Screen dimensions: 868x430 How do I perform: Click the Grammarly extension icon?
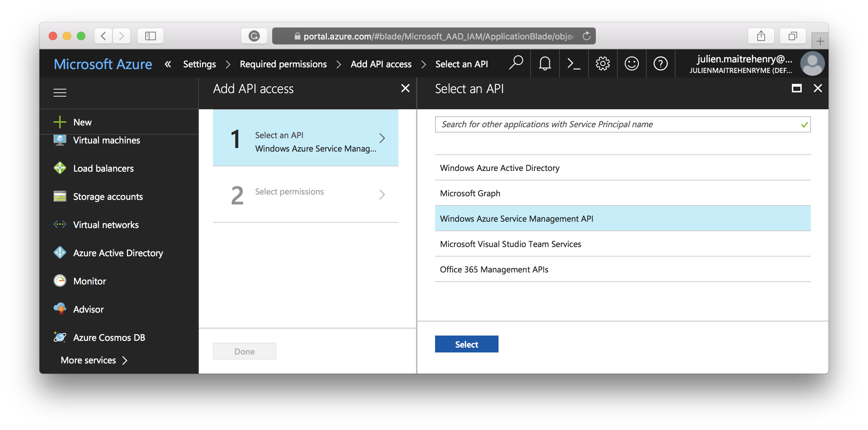pos(254,36)
